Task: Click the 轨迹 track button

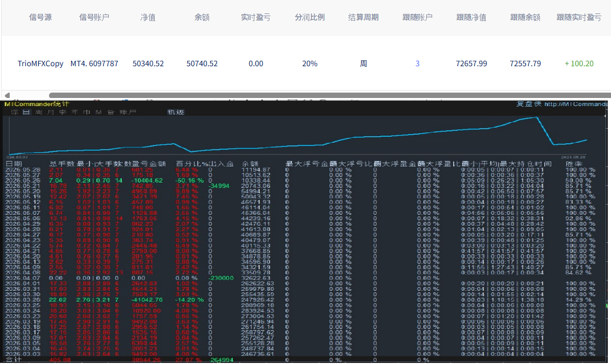Action: coord(176,112)
